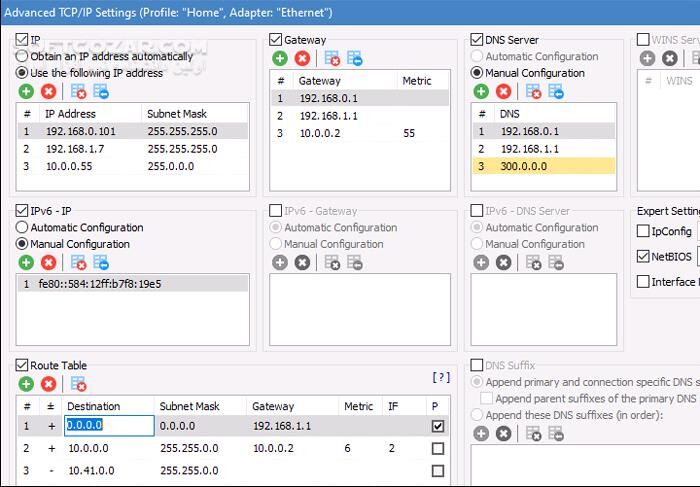
Task: Select the fe80::584:12ff:b7f8:19e5 IPv6 address
Action: 101,284
